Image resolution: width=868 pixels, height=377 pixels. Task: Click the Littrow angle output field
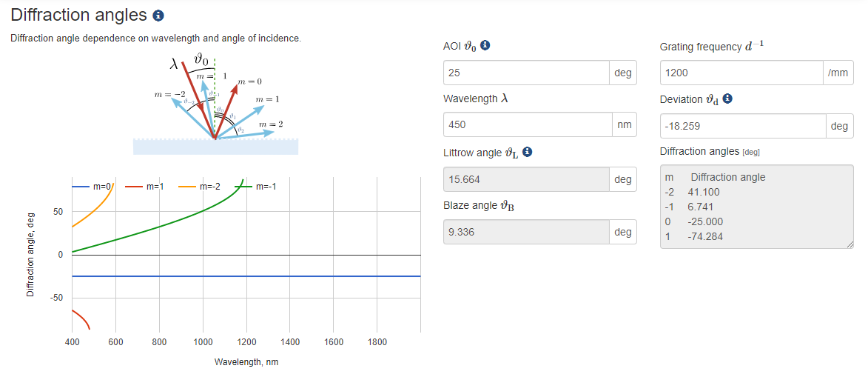tap(526, 179)
